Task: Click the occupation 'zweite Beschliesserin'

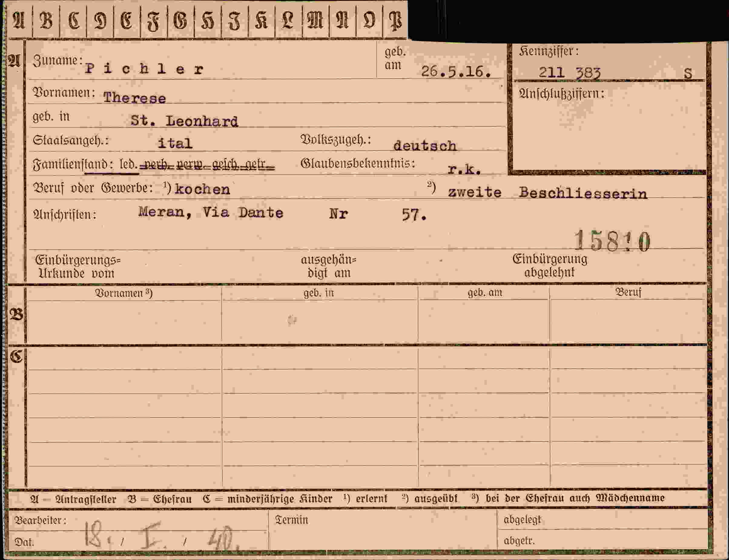Action: (x=547, y=193)
